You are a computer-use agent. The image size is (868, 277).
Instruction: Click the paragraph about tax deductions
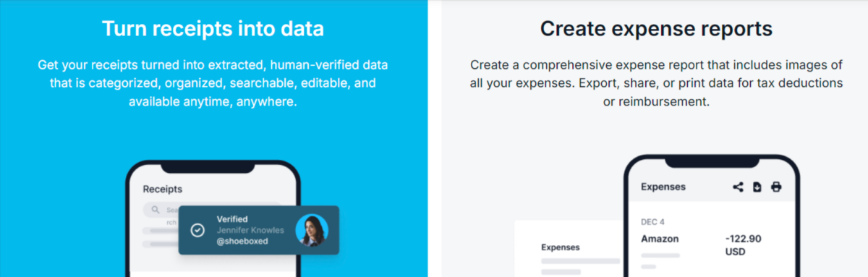point(656,83)
